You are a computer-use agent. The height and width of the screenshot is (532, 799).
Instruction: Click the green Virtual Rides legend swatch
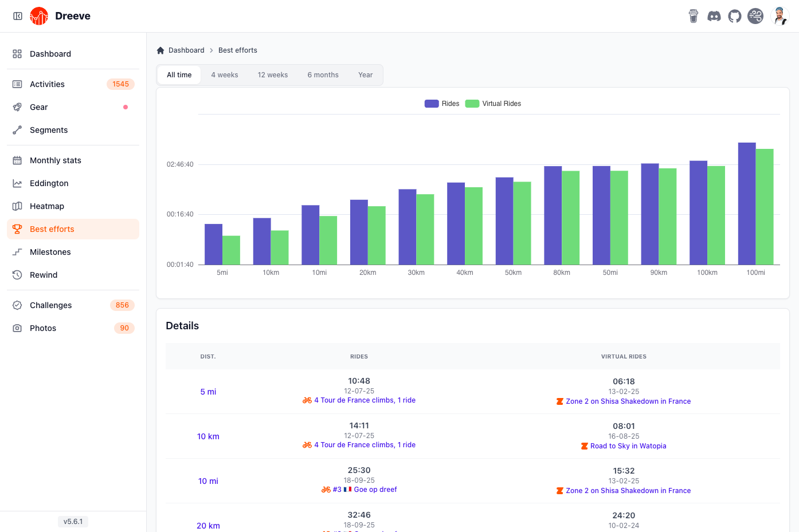click(472, 104)
